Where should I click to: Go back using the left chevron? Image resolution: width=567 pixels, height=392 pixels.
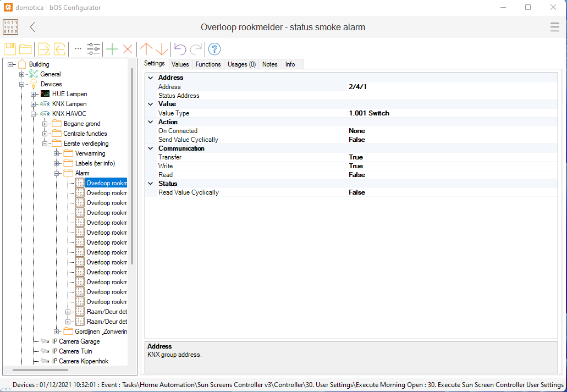tap(33, 27)
